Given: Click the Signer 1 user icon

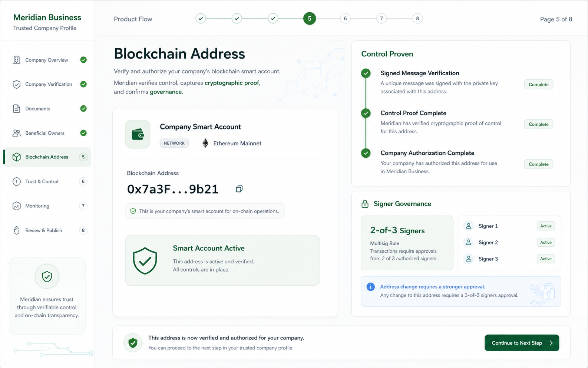Looking at the screenshot, I should pos(469,226).
